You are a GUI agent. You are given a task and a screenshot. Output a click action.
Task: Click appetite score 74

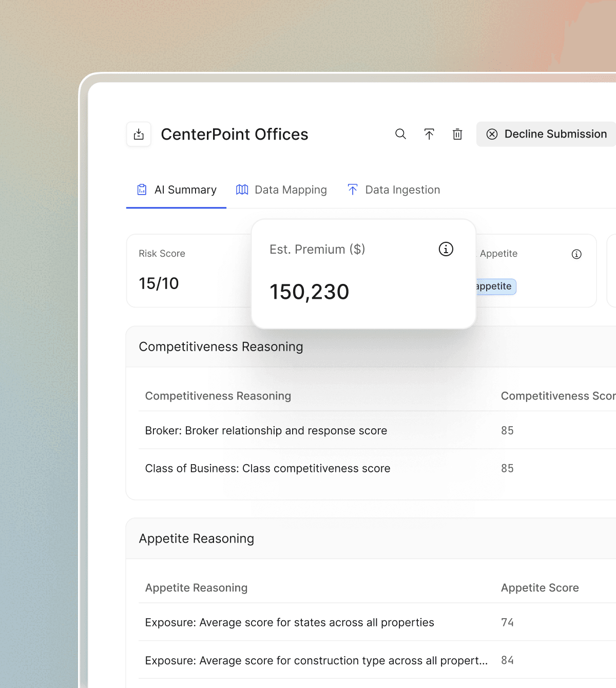pyautogui.click(x=507, y=622)
